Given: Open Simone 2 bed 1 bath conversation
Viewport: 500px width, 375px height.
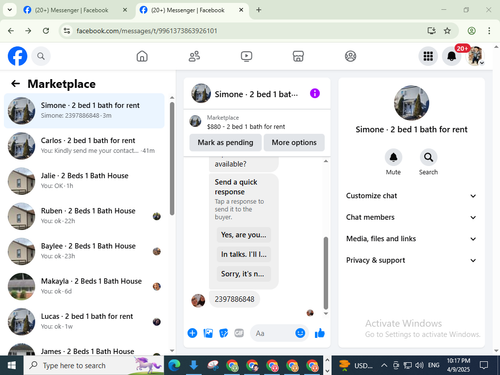Looking at the screenshot, I should point(84,111).
